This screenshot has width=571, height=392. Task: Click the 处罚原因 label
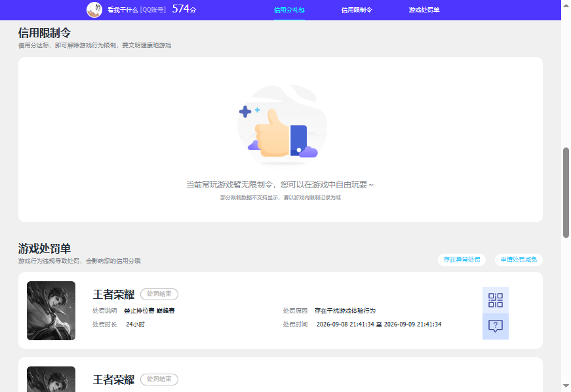click(295, 311)
